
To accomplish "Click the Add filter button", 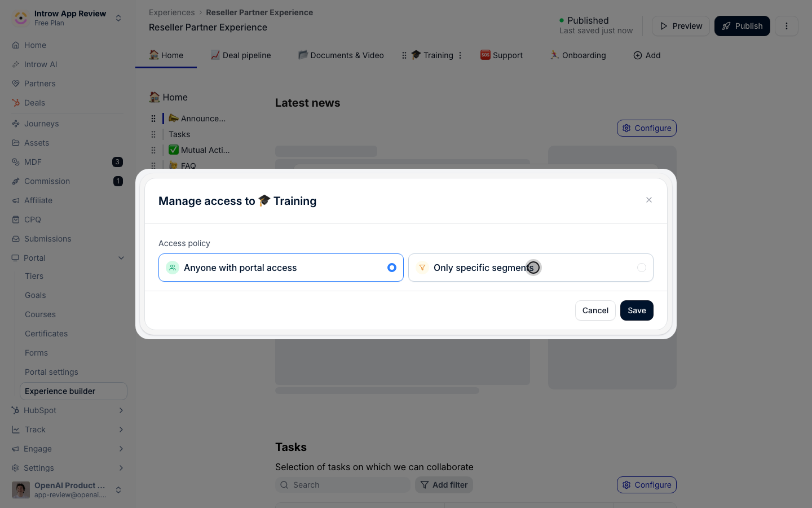I will point(444,485).
